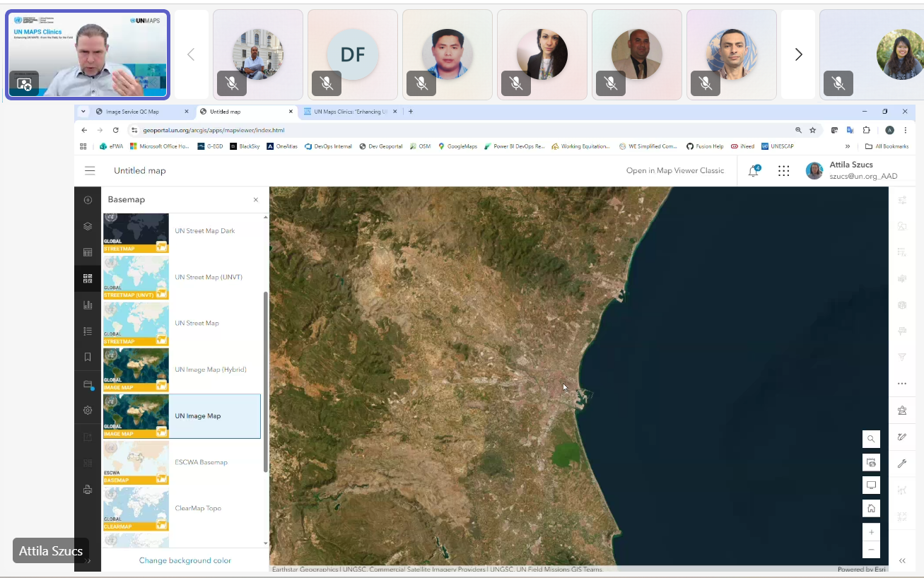Collapse the right-side settings toolbar
The width and height of the screenshot is (924, 578).
[x=902, y=560]
